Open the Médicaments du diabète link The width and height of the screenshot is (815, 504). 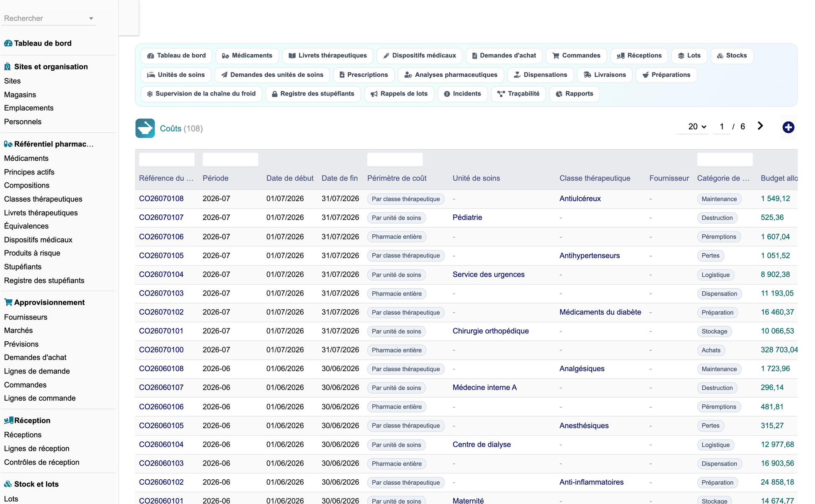(600, 312)
